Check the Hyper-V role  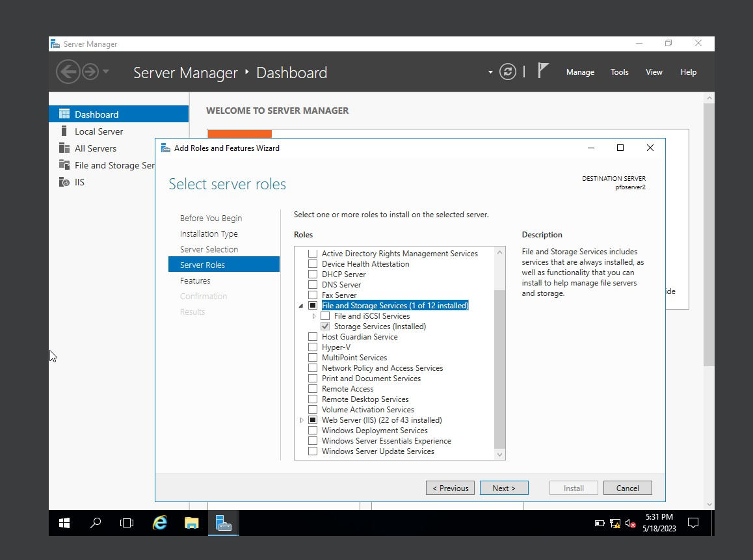(312, 347)
